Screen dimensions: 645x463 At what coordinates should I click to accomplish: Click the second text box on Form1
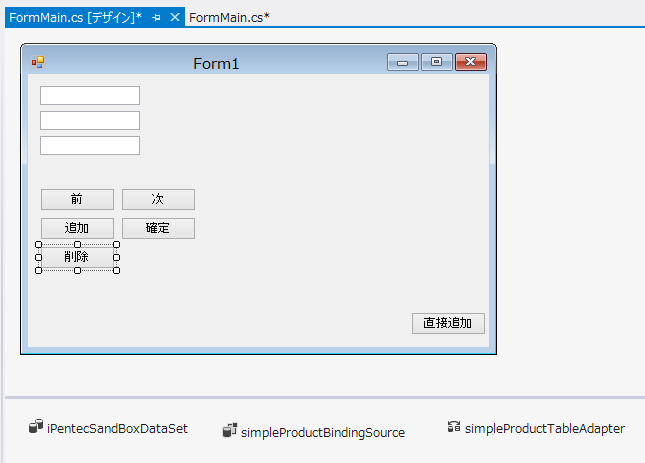coord(90,120)
